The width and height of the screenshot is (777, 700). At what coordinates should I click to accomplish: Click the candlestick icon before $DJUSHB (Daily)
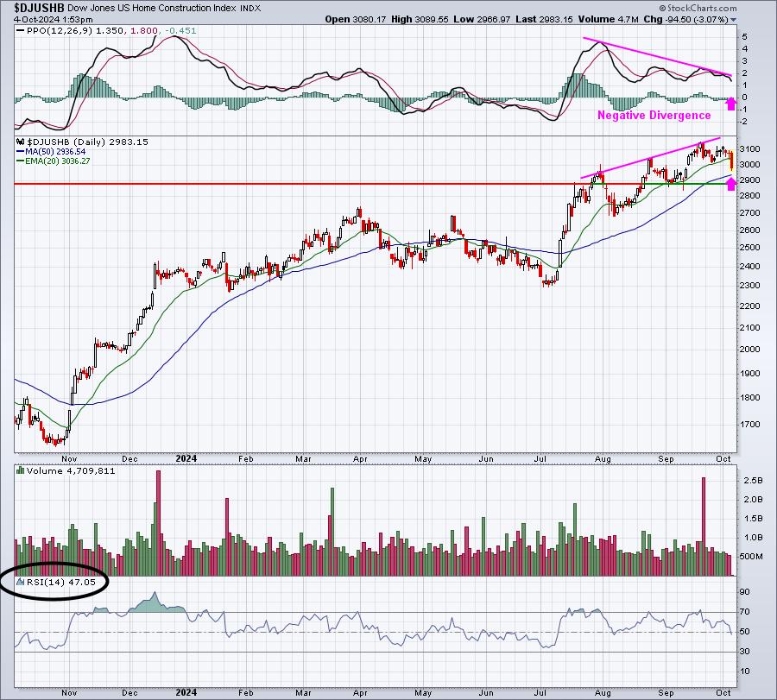[21, 142]
